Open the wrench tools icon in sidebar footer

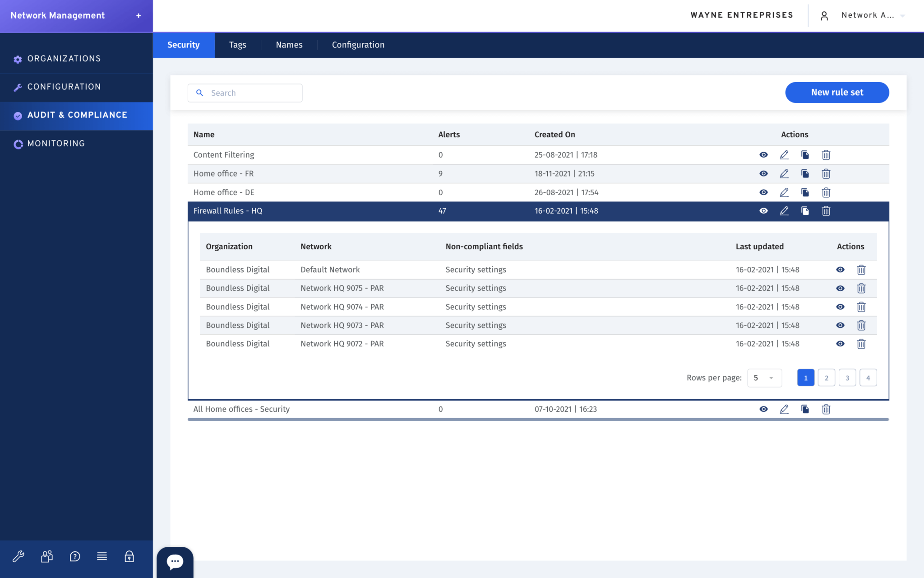coord(18,556)
